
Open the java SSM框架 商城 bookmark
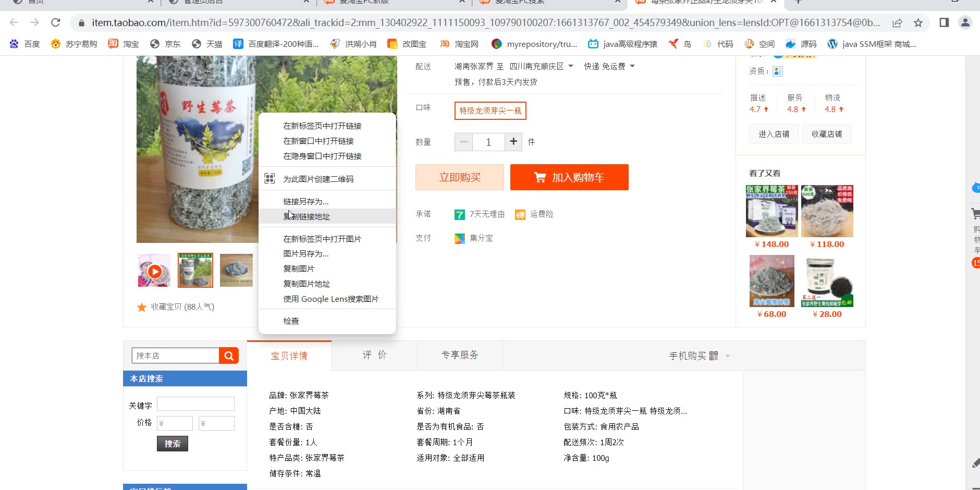click(872, 44)
